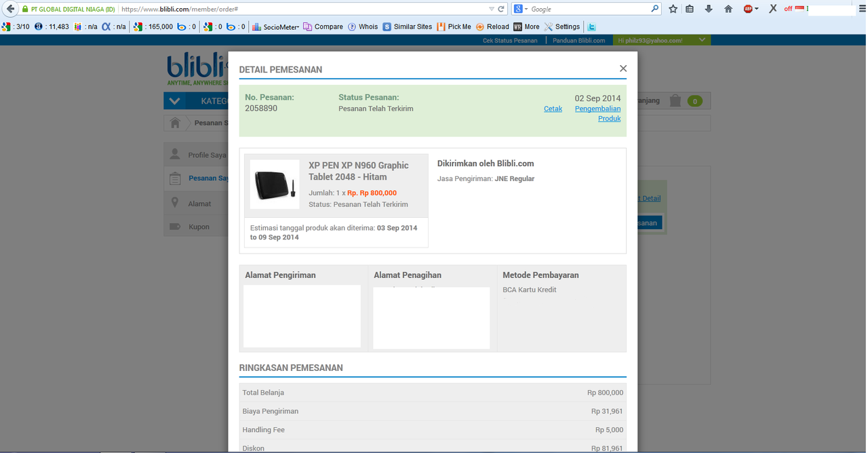Screen dimensions: 868x453
Task: Click the Alexa alpha n/a indicator
Action: point(114,26)
